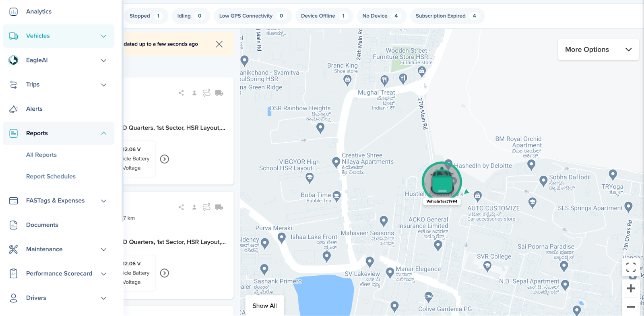The height and width of the screenshot is (316, 644).
Task: Enter fullscreen map view
Action: [x=631, y=267]
